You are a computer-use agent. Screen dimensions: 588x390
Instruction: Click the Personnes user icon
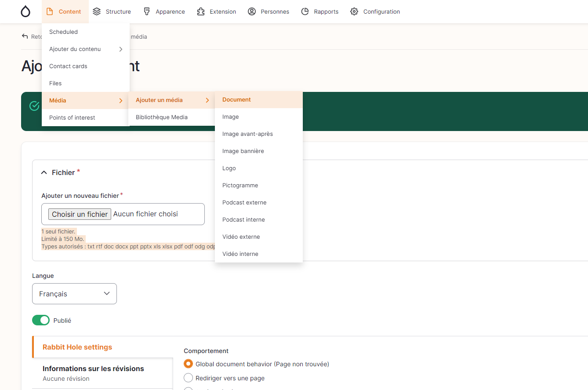point(252,12)
